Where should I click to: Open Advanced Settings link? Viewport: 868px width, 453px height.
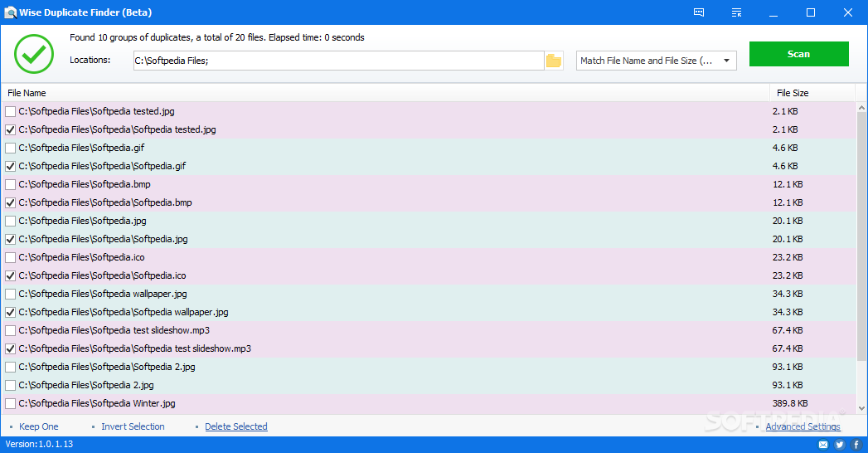(803, 426)
